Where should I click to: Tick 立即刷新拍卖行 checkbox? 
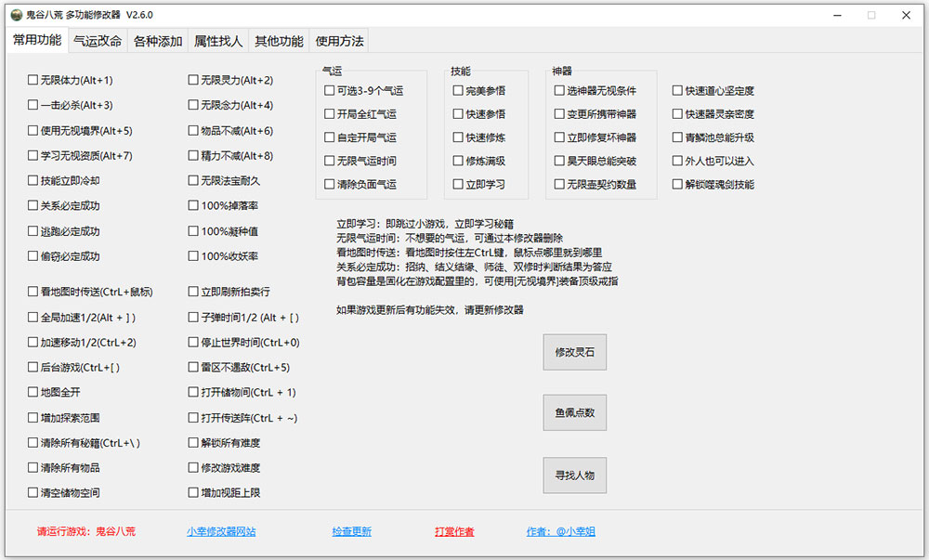tap(229, 292)
